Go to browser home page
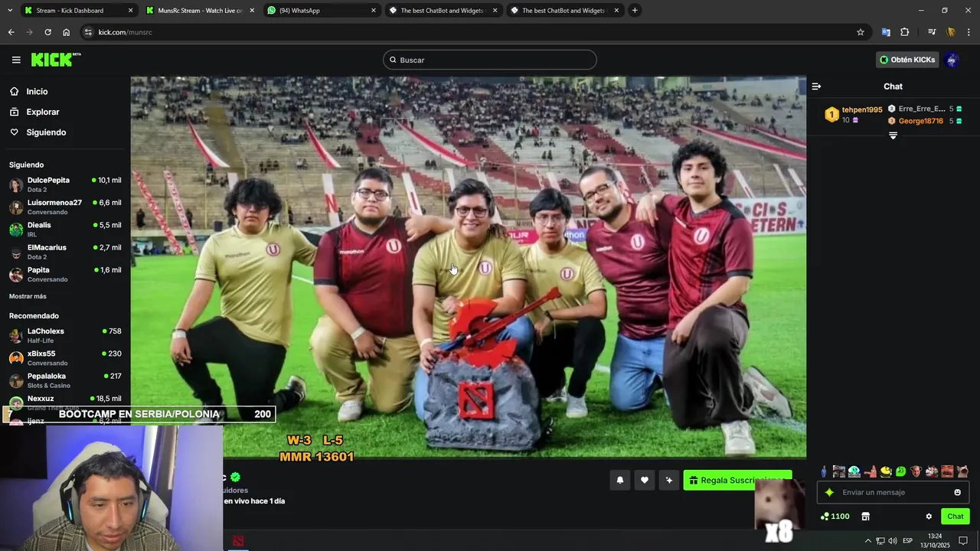The image size is (980, 551). tap(66, 32)
